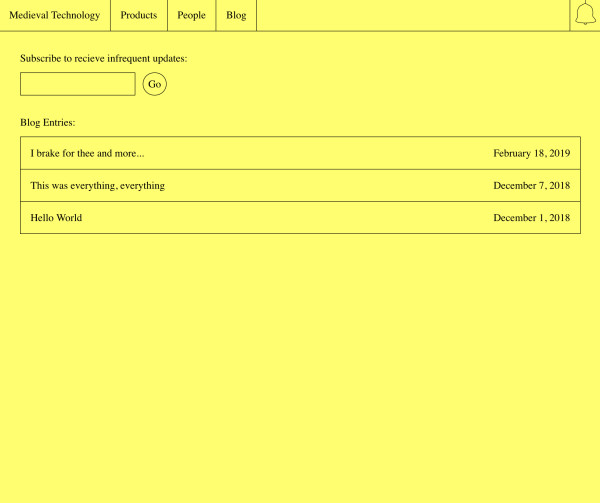Image resolution: width=600 pixels, height=503 pixels.
Task: Click blank middle of the December 7 row
Action: point(330,185)
